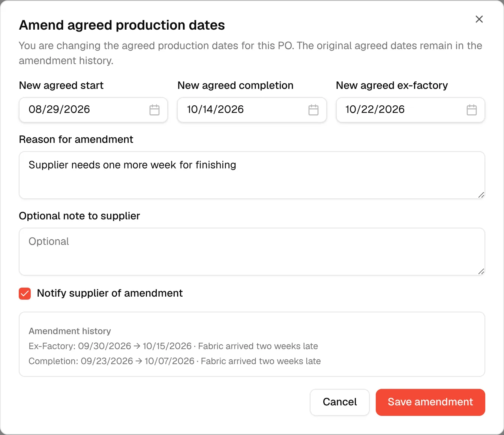Image resolution: width=504 pixels, height=435 pixels.
Task: Close the amend production dates dialog
Action: point(479,19)
